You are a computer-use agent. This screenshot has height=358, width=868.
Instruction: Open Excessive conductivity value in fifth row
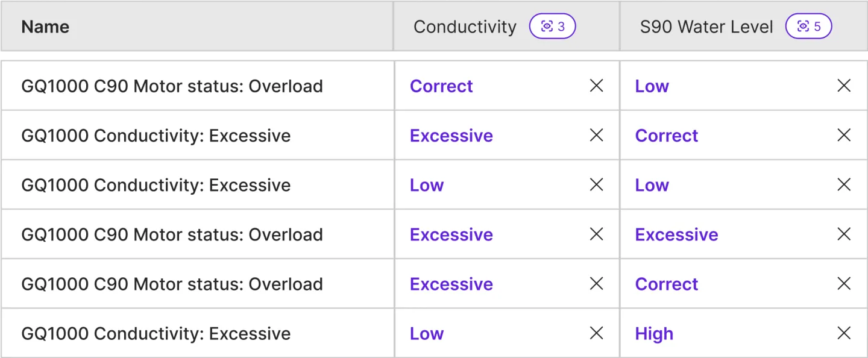pyautogui.click(x=451, y=284)
